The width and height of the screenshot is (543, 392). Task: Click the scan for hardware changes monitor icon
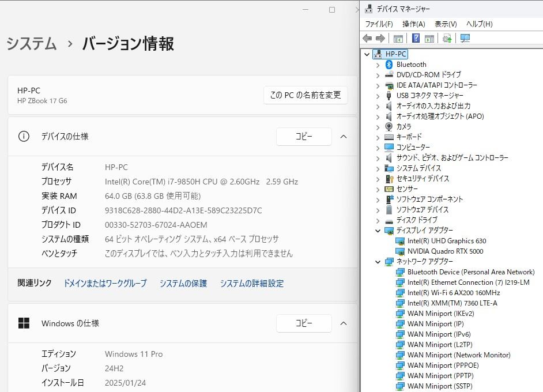pyautogui.click(x=465, y=38)
